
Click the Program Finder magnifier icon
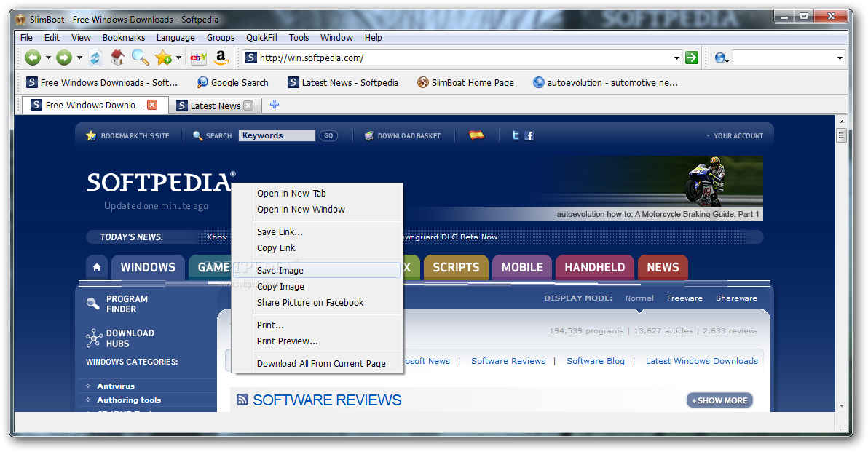click(93, 304)
